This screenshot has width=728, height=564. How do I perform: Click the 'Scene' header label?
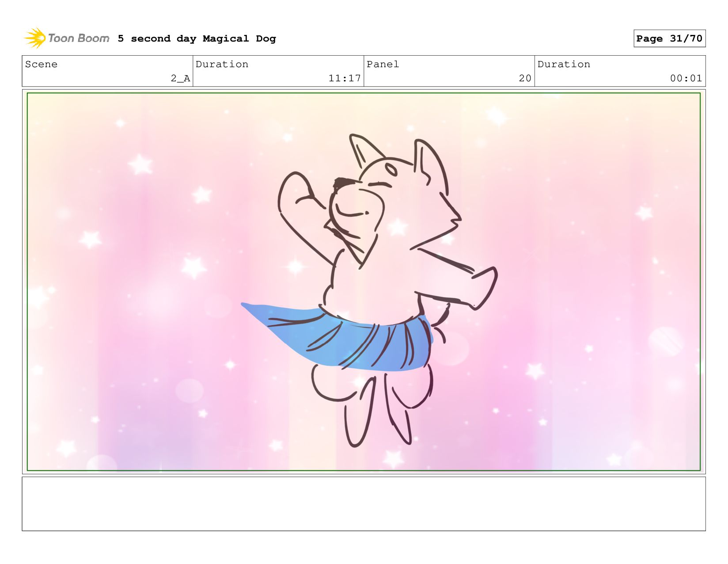[41, 64]
